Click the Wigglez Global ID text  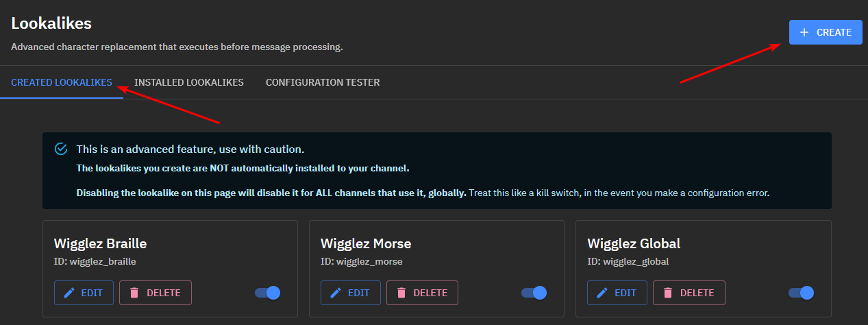(x=628, y=261)
